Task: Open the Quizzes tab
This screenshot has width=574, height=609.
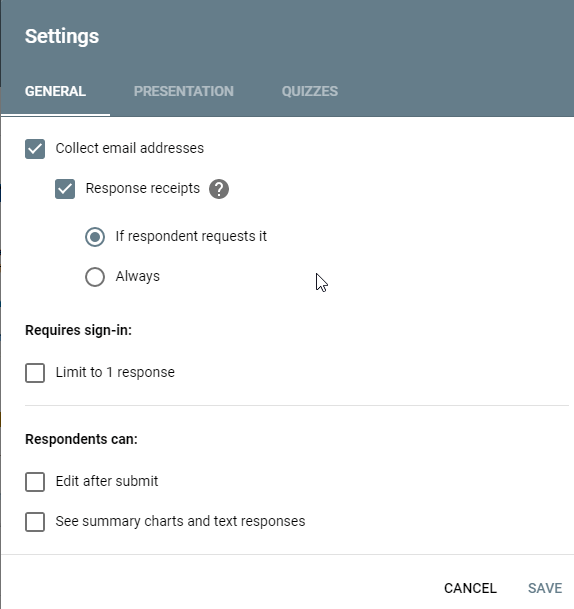Action: point(310,91)
